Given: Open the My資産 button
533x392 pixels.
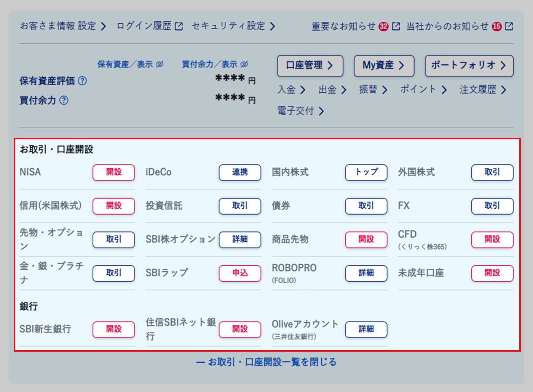Looking at the screenshot, I should point(384,66).
